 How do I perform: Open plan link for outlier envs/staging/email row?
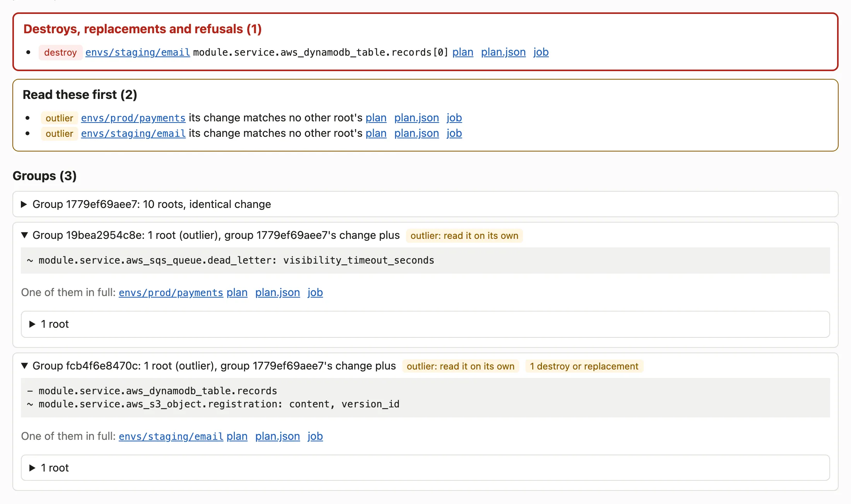tap(376, 133)
